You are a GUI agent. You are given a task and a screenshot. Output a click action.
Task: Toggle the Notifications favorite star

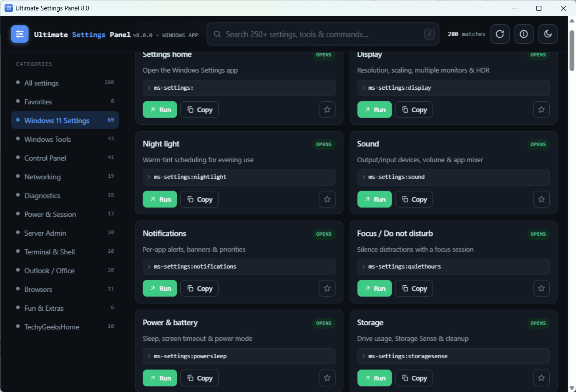click(327, 289)
